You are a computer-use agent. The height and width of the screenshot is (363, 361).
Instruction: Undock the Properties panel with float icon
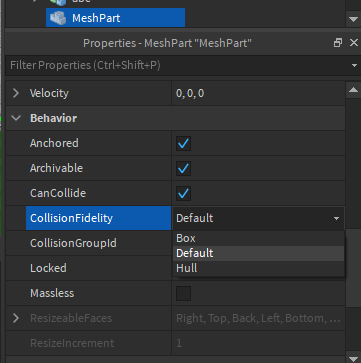(x=338, y=43)
